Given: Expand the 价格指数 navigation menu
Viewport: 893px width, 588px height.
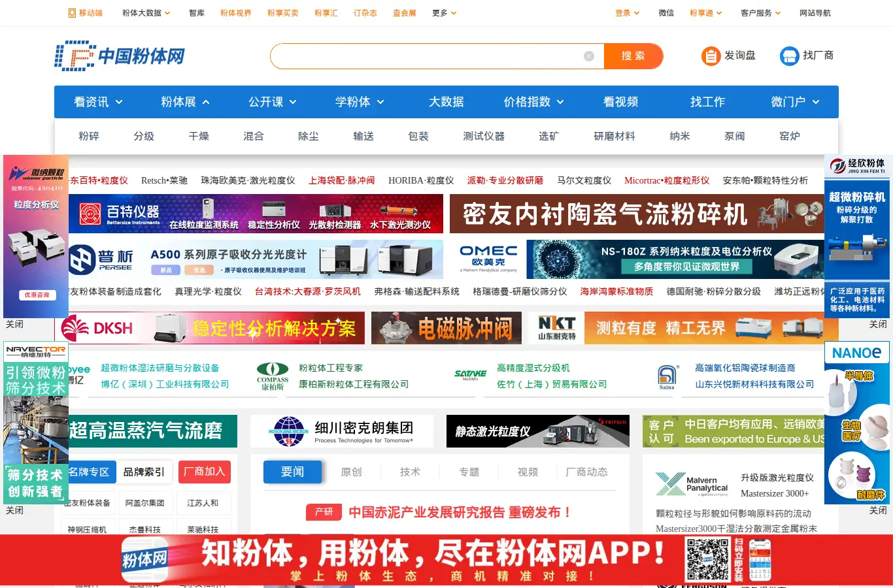Looking at the screenshot, I should pyautogui.click(x=533, y=102).
